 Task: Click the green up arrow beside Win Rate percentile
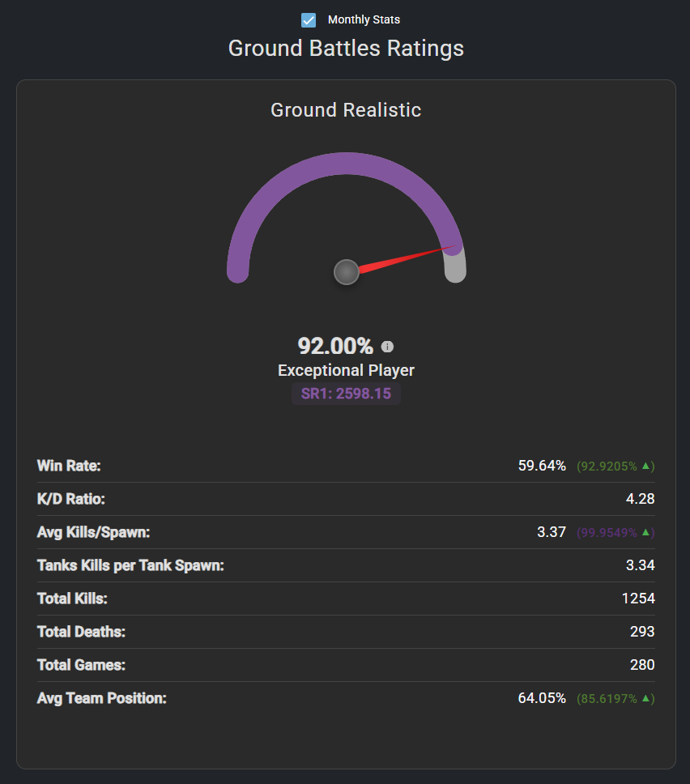coord(645,466)
